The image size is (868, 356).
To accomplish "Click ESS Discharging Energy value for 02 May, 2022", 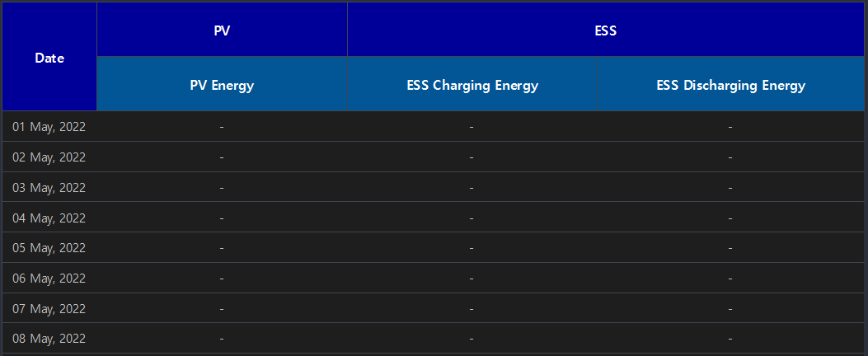I will 730,157.
